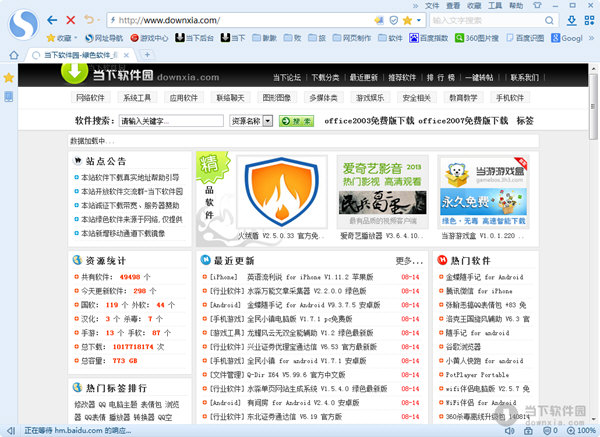Open the app grid icon

(x=590, y=20)
